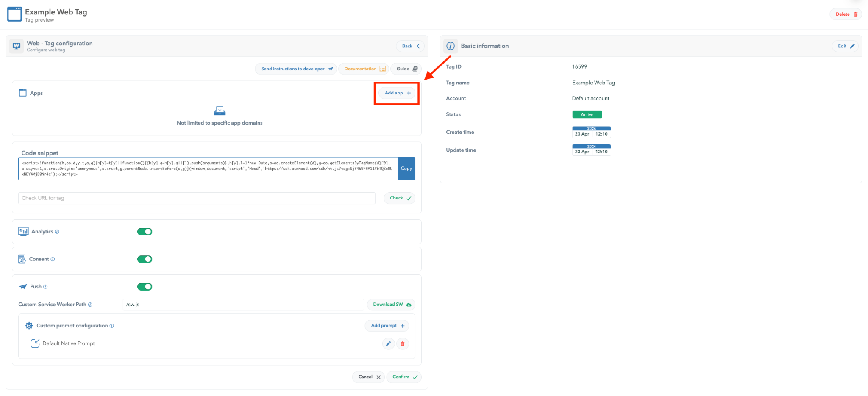Click the Basic information info icon
868x396 pixels.
click(451, 46)
